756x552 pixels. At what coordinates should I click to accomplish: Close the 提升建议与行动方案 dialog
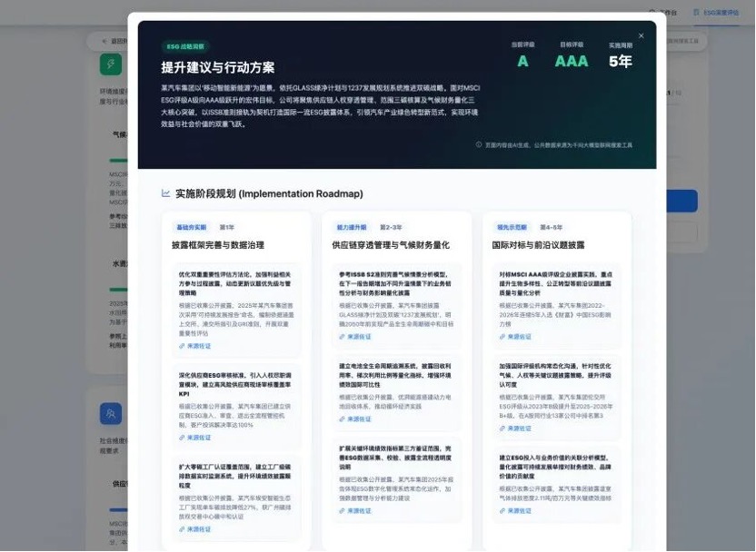click(641, 35)
